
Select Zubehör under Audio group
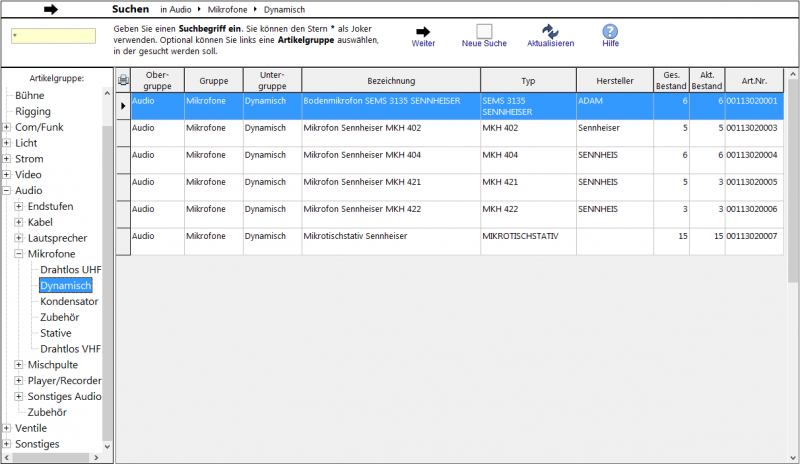[47, 412]
